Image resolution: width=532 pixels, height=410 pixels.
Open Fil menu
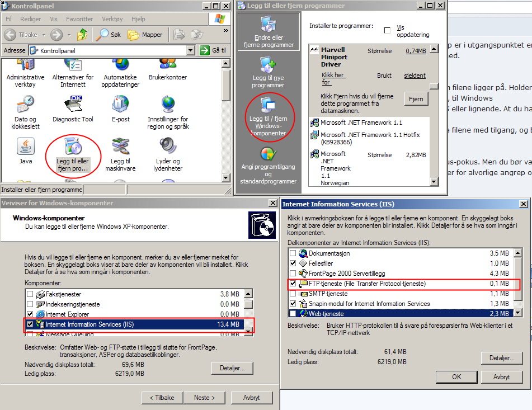coord(9,19)
